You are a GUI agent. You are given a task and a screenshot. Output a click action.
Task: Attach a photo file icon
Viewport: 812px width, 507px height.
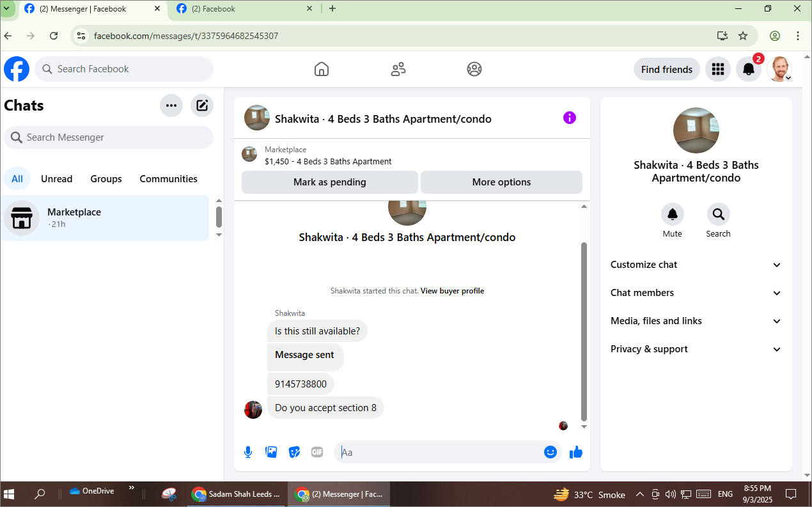pyautogui.click(x=271, y=452)
